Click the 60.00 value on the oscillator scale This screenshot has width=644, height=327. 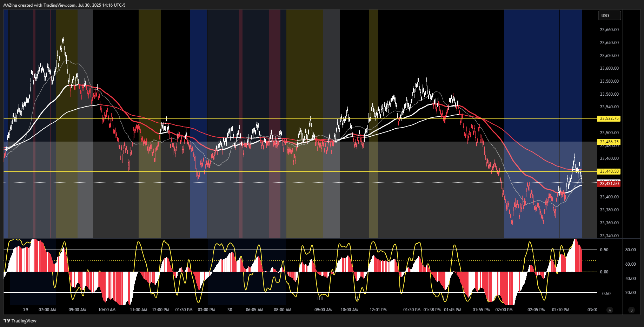[630, 264]
